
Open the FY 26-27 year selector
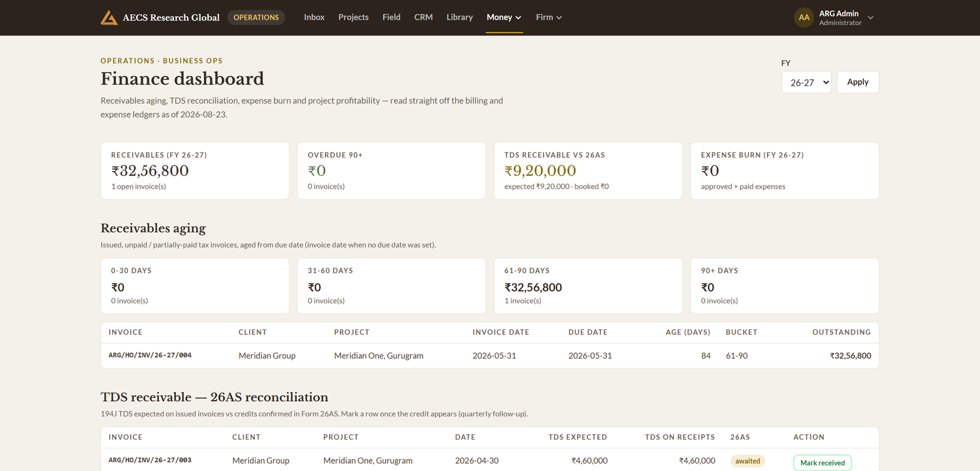coord(806,82)
